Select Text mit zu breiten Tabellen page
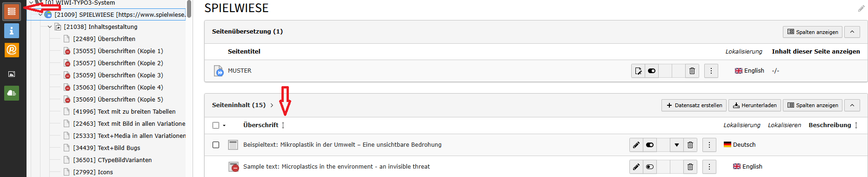Viewport: 868px width, 177px height. click(124, 112)
